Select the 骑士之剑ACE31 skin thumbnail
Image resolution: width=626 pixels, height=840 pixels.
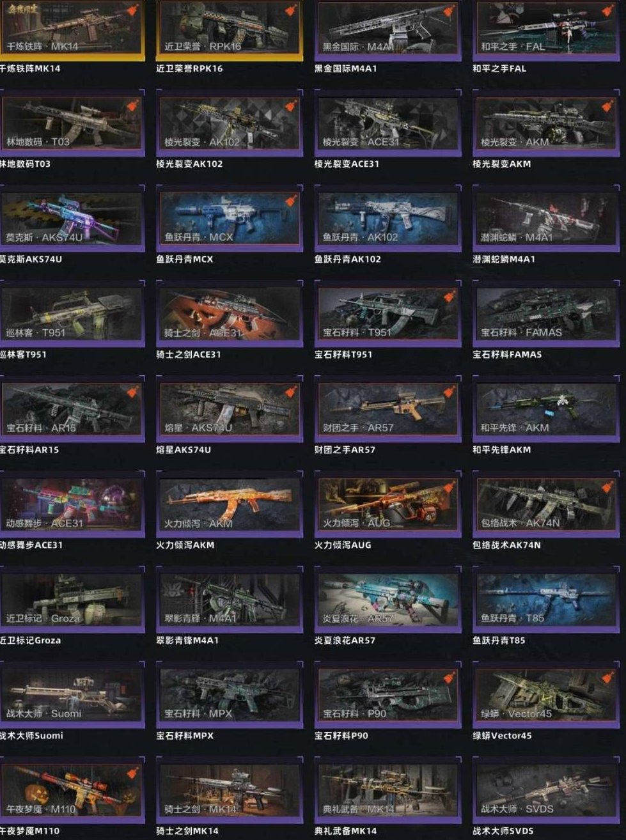tap(230, 314)
